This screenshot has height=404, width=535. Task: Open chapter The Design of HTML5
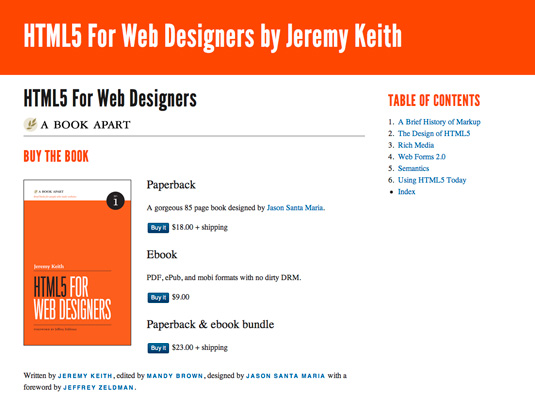click(x=434, y=133)
